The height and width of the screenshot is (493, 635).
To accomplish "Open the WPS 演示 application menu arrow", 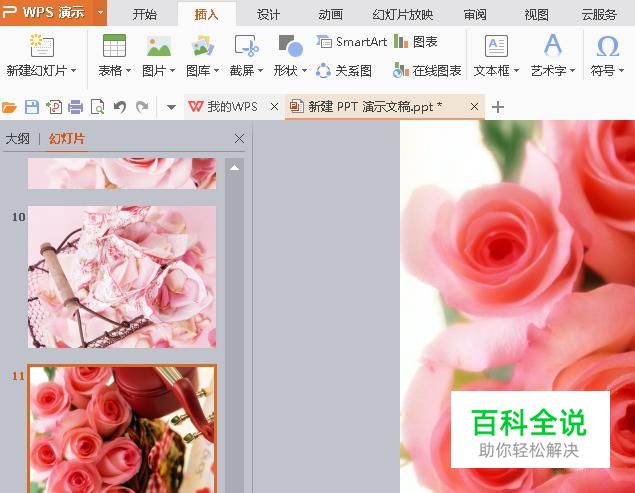I will pos(100,12).
